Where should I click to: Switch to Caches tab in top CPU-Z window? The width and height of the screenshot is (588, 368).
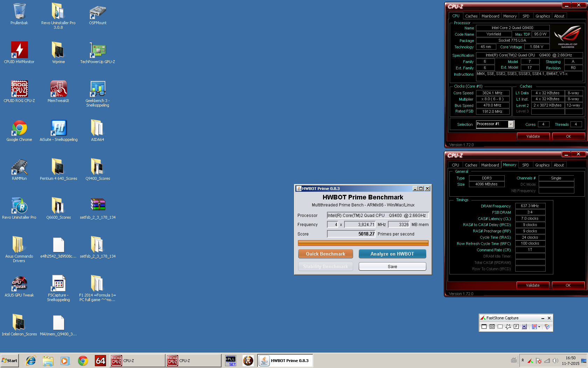point(471,16)
